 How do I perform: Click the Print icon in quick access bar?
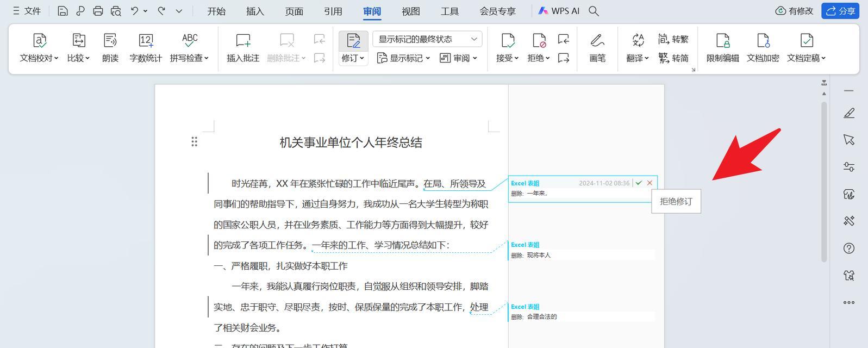pyautogui.click(x=98, y=11)
